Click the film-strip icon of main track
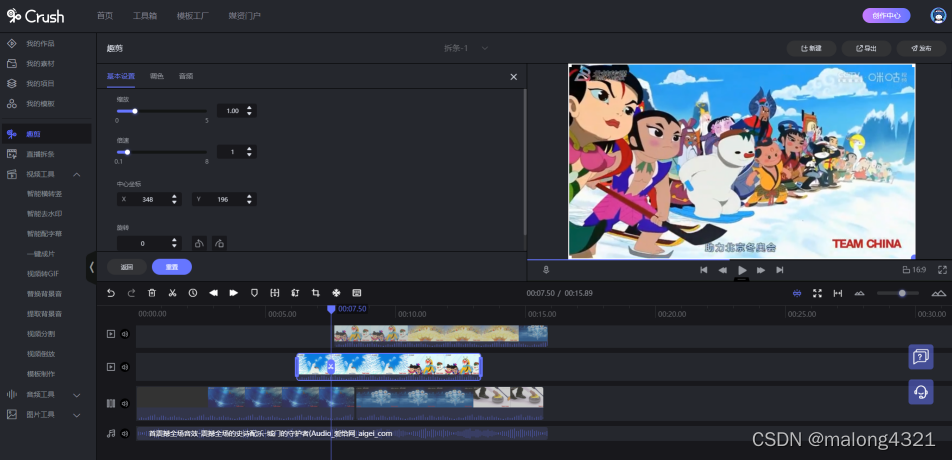This screenshot has width=952, height=460. (111, 403)
